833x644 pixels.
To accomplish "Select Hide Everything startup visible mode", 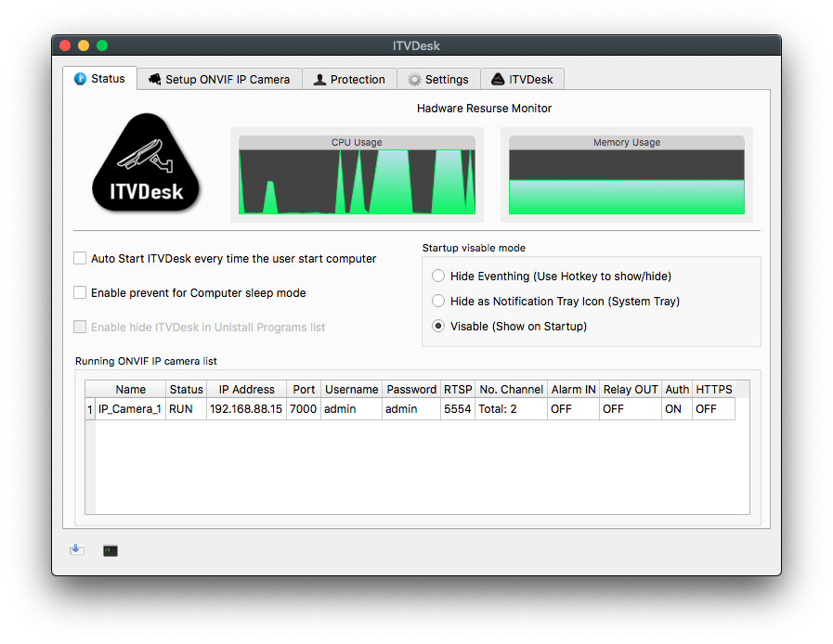I will [x=437, y=276].
